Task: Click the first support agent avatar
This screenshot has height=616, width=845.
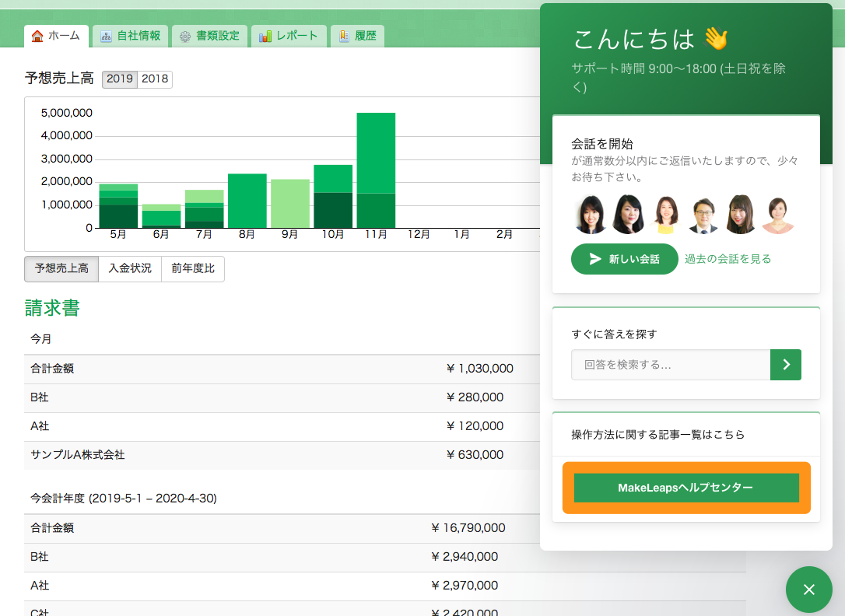Action: 591,215
